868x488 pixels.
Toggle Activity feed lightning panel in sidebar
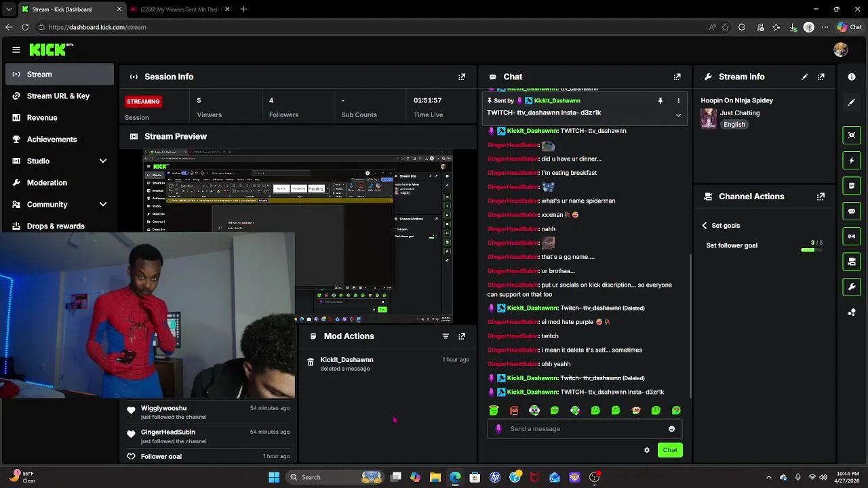click(x=852, y=161)
